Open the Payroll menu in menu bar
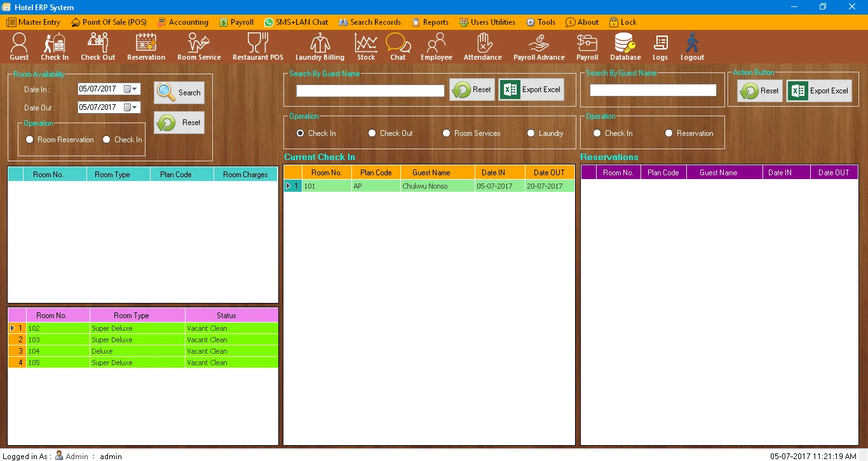 236,22
